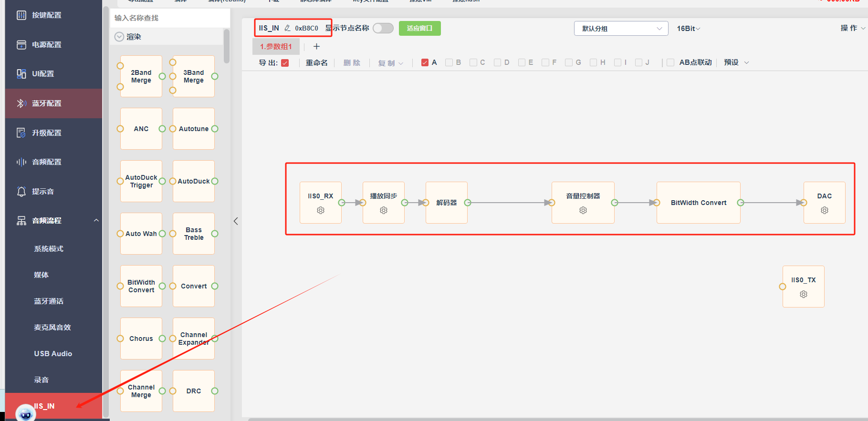Check the B group checkbox
Viewport: 868px width, 421px height.
pos(449,62)
